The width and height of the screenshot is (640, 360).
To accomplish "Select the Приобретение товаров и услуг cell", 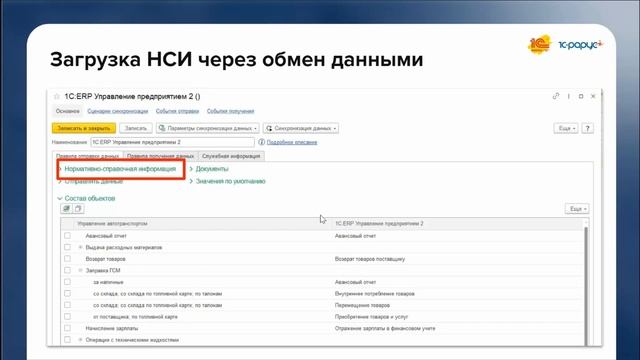I will pyautogui.click(x=371, y=317).
